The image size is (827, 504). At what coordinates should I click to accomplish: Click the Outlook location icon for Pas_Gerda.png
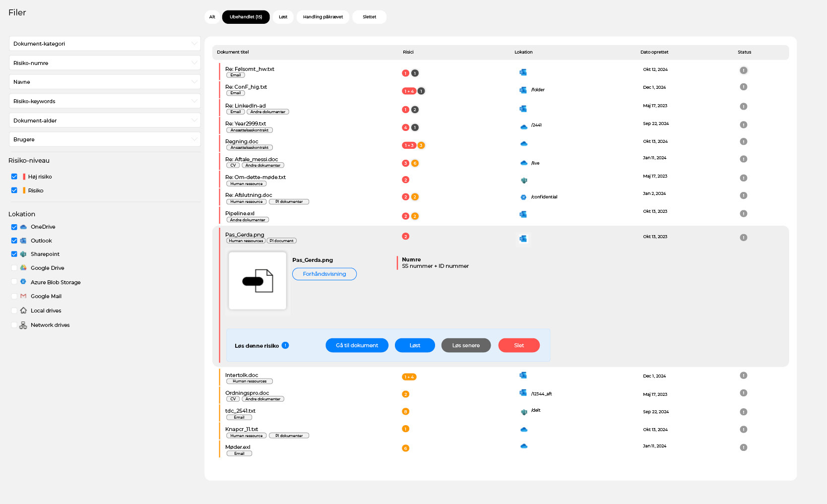tap(523, 239)
